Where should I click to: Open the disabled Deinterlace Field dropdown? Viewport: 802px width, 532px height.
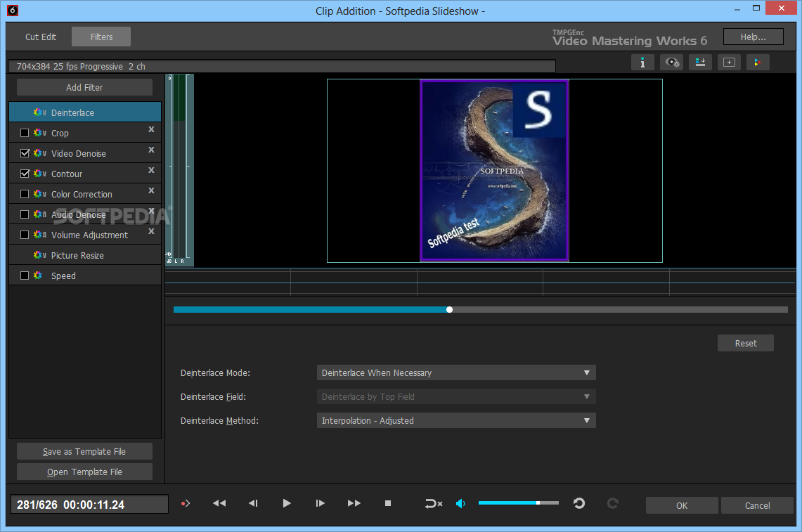tap(456, 397)
